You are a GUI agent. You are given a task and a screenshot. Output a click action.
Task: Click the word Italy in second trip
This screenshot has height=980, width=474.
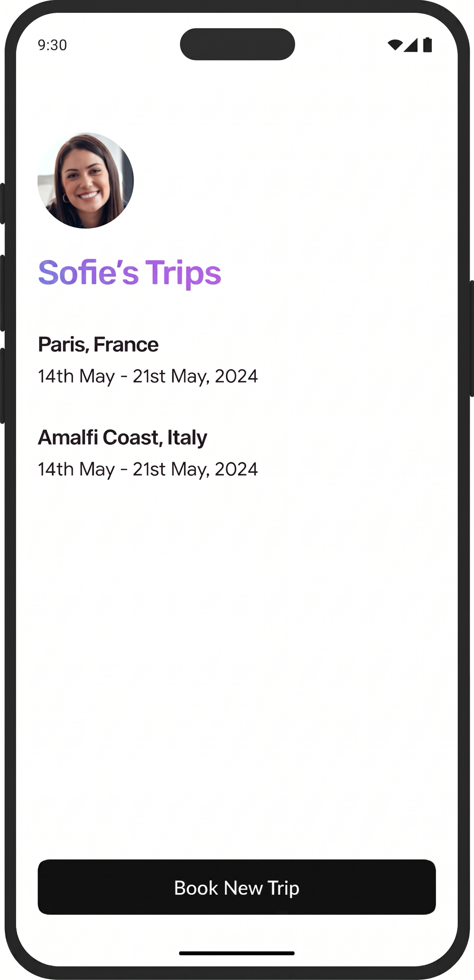187,438
